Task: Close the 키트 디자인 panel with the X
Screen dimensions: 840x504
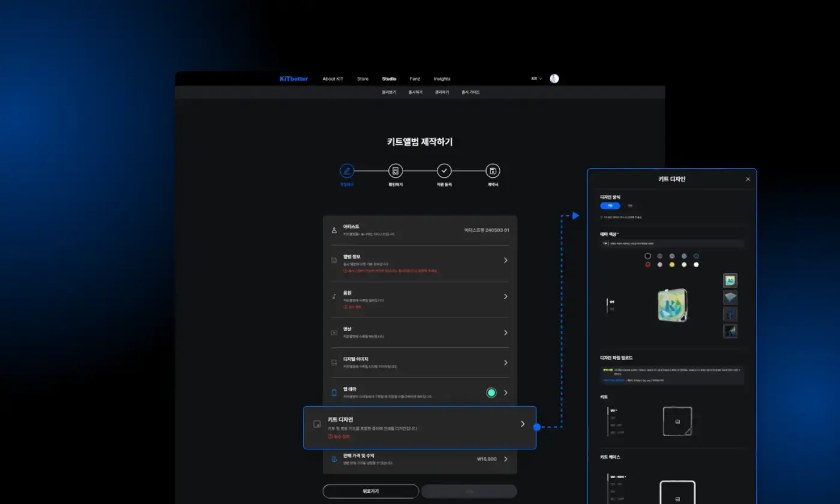Action: coord(748,179)
